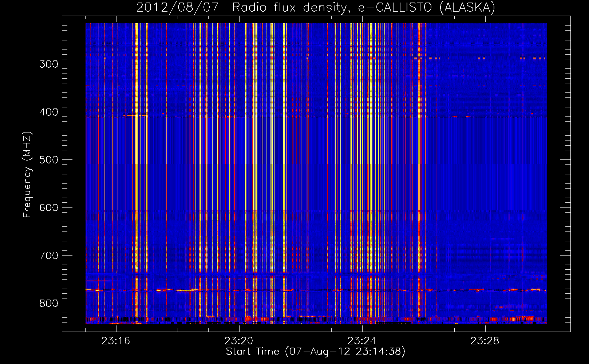Select the date '2012/08/07' in the title
Viewport: 589px width, 364px height.
177,7
